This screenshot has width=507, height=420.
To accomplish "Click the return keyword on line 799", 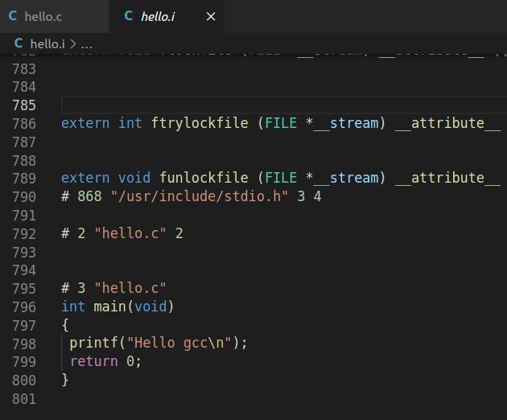I will pyautogui.click(x=93, y=361).
